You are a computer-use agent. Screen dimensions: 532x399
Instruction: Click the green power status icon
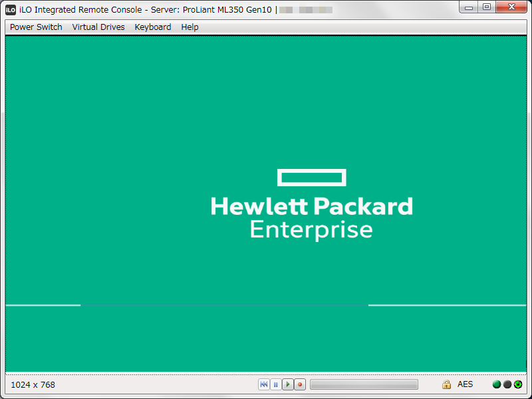tap(518, 384)
